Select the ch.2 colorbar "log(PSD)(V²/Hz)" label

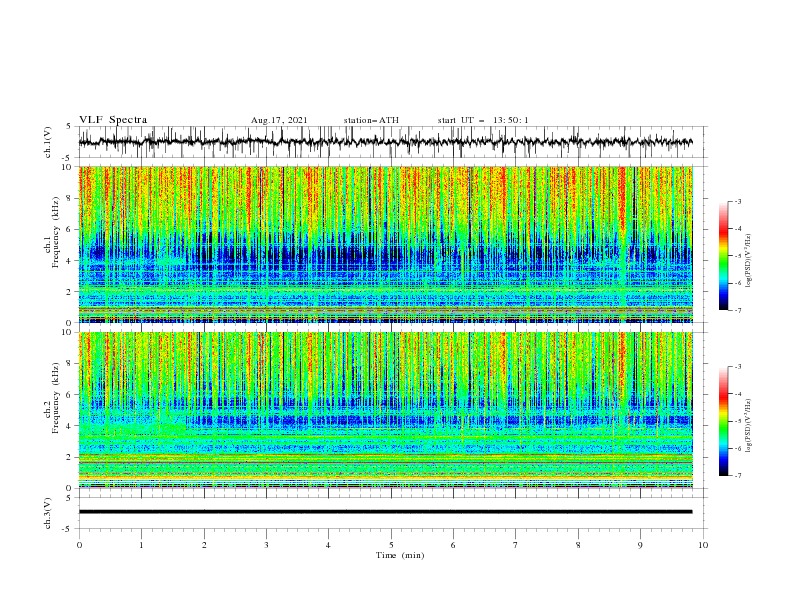[749, 426]
